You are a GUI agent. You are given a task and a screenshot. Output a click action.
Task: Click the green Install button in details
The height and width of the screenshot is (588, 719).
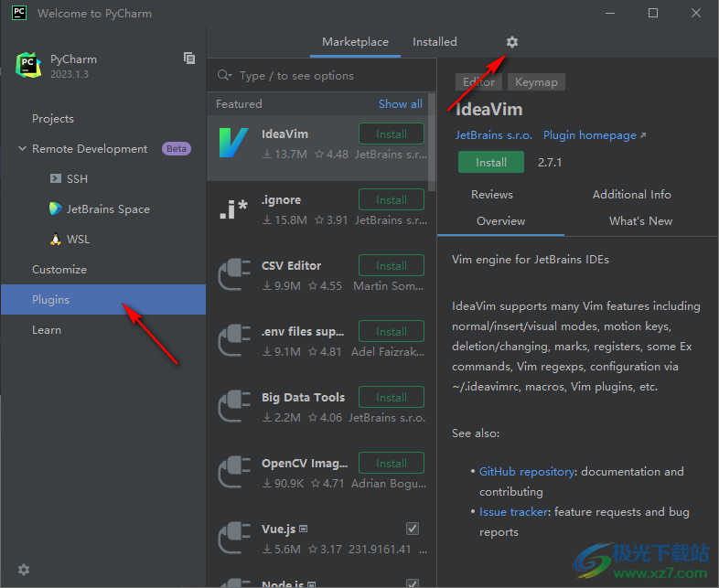coord(490,162)
